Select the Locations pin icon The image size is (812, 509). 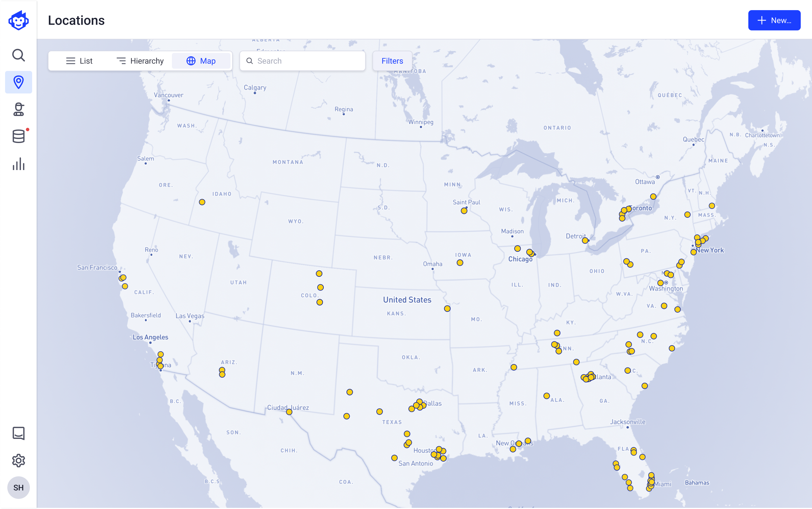click(19, 82)
